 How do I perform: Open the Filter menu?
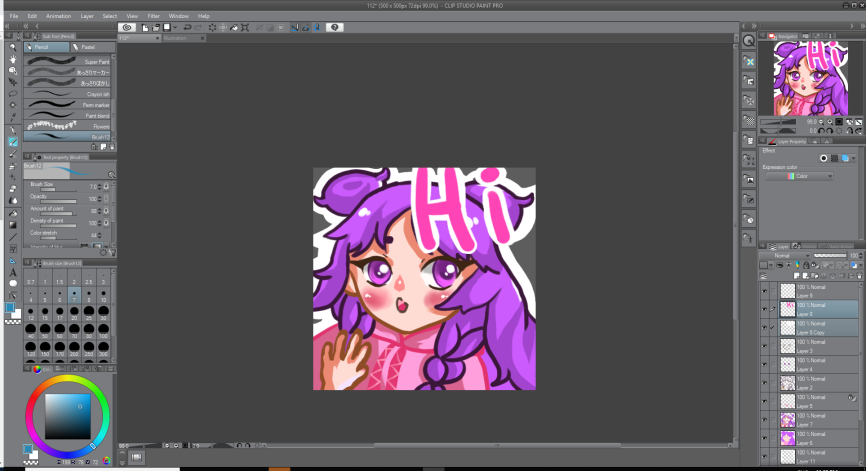tap(154, 16)
